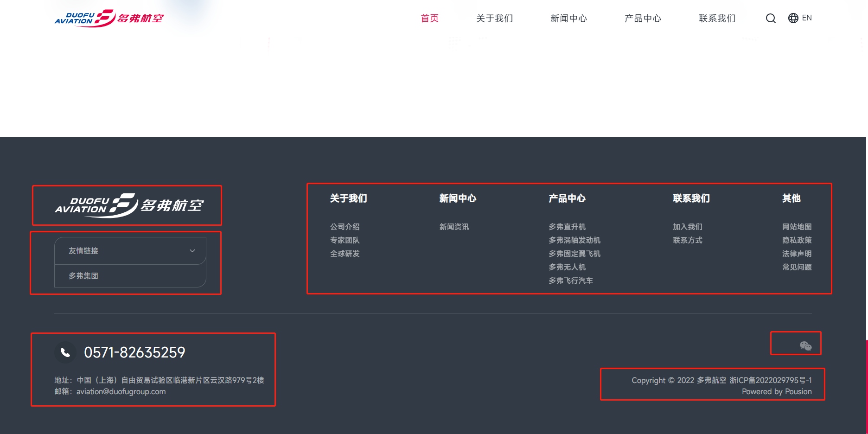Click the Powered by Pousion link
Screen dimensions: 868x434
[777, 391]
